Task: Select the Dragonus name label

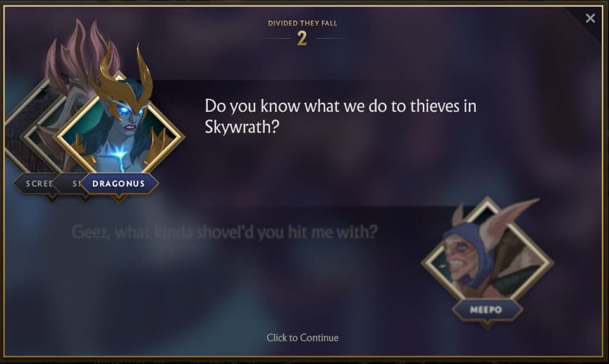Action: click(119, 183)
